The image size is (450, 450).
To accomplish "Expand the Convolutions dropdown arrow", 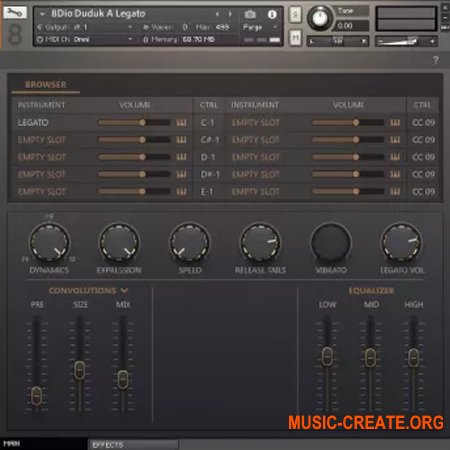I will [x=124, y=291].
